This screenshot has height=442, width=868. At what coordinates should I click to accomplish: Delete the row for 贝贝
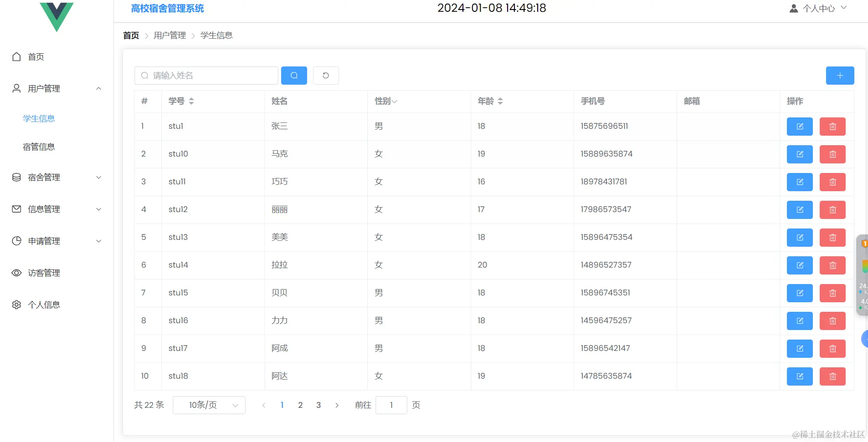coord(832,293)
